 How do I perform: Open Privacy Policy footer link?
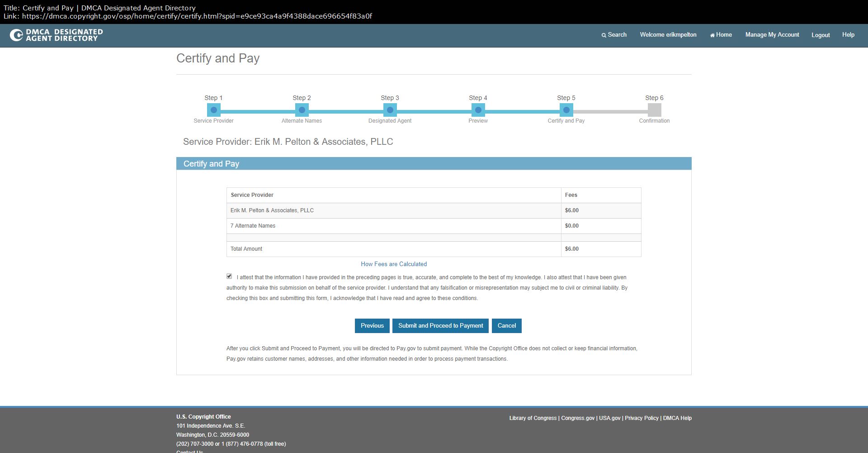click(642, 418)
